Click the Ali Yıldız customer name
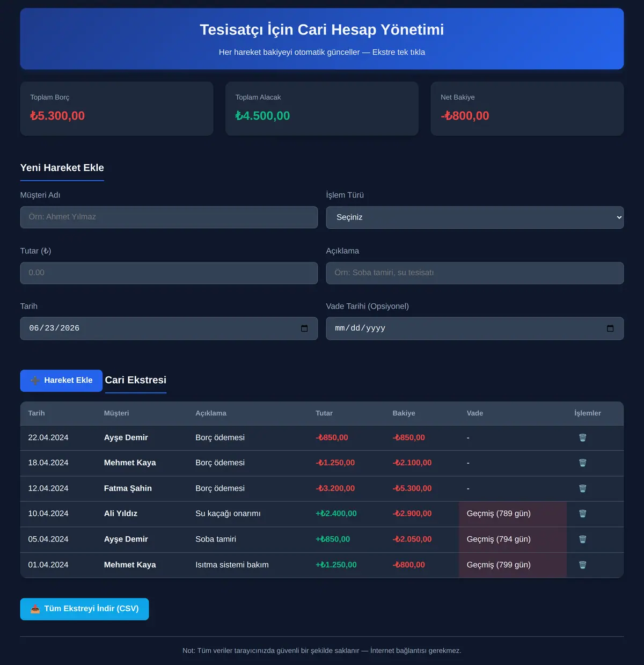644x665 pixels. click(121, 514)
